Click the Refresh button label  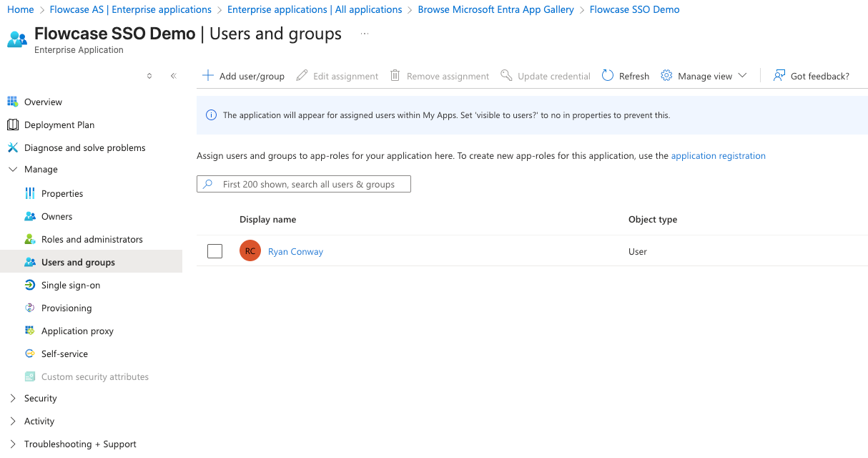(634, 76)
